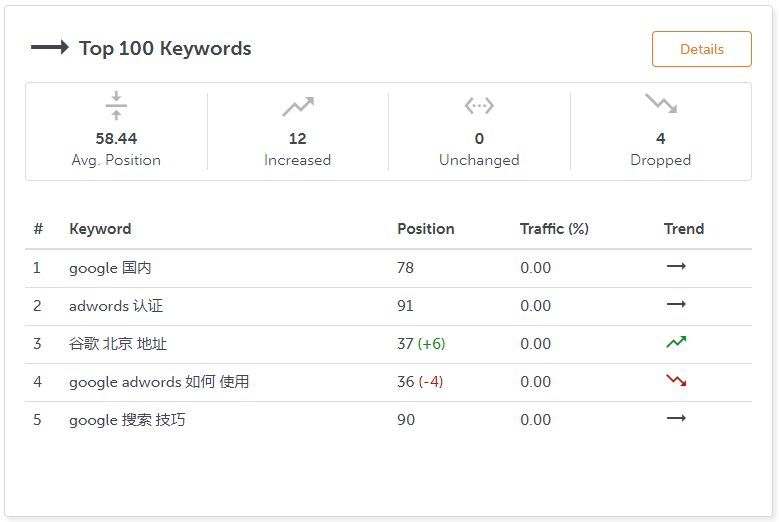The image size is (779, 522).
Task: Select keyword google adwords 如何 使用
Action: point(159,382)
